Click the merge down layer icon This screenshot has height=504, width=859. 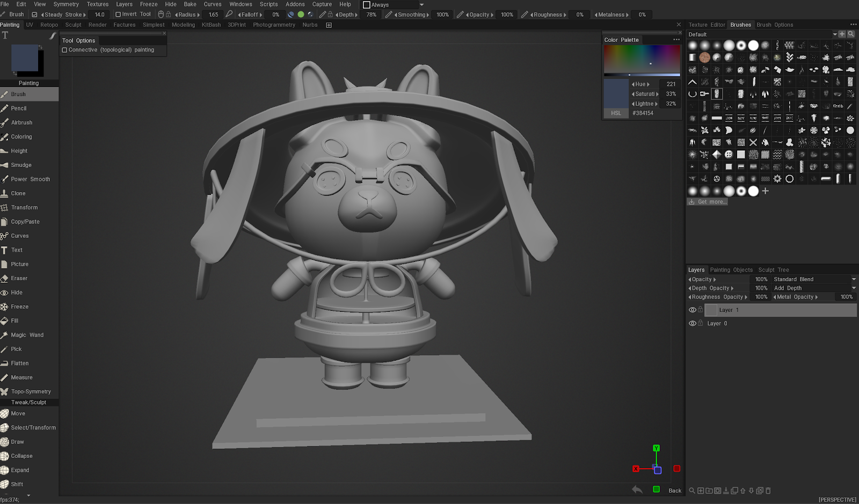pos(726,491)
